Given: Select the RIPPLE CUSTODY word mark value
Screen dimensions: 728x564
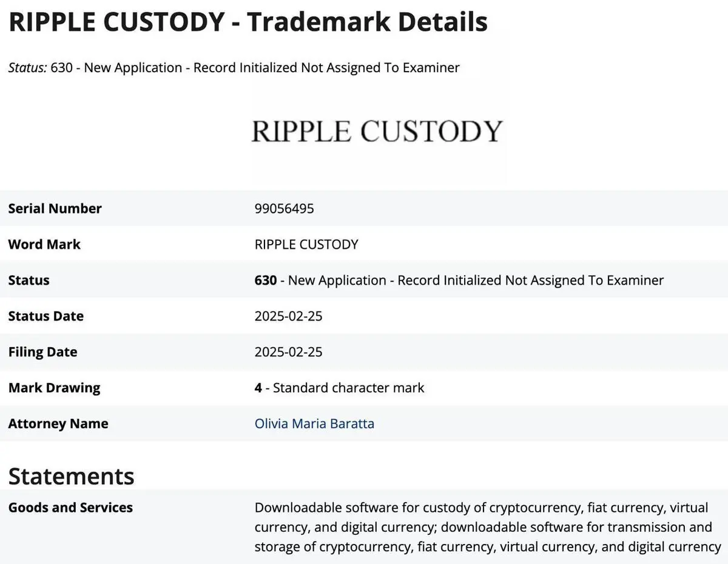Looking at the screenshot, I should tap(306, 244).
